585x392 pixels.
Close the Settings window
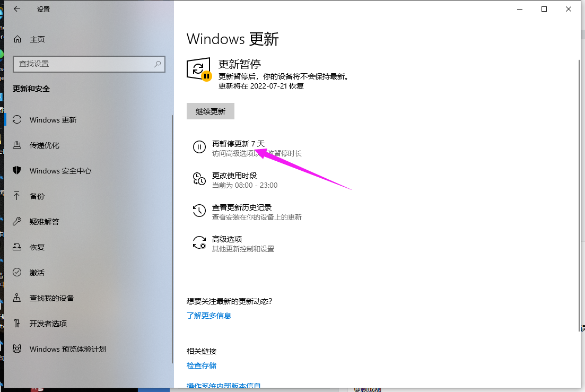point(568,9)
